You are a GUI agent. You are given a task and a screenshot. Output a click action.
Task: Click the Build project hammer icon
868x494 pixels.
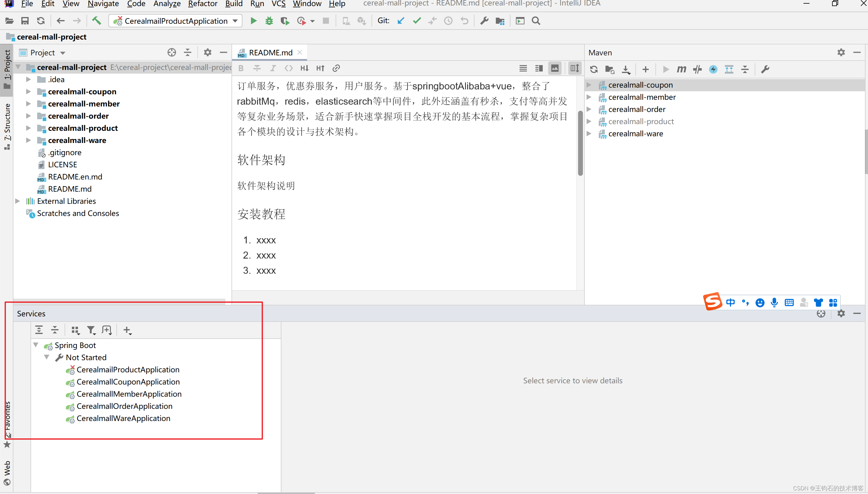97,21
